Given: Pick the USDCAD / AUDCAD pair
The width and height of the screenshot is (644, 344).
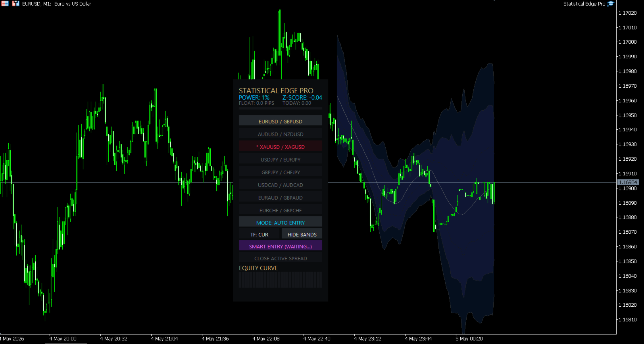Looking at the screenshot, I should (x=281, y=184).
